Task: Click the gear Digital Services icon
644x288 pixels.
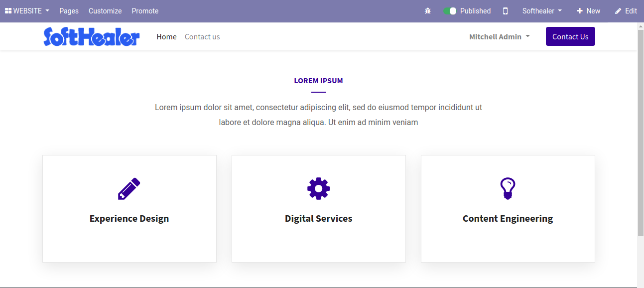Action: (319, 189)
